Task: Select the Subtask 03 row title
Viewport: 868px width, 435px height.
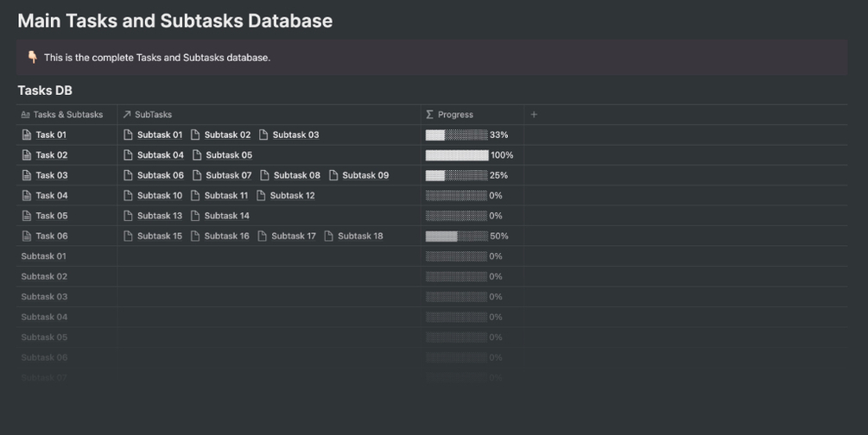Action: pyautogui.click(x=44, y=297)
